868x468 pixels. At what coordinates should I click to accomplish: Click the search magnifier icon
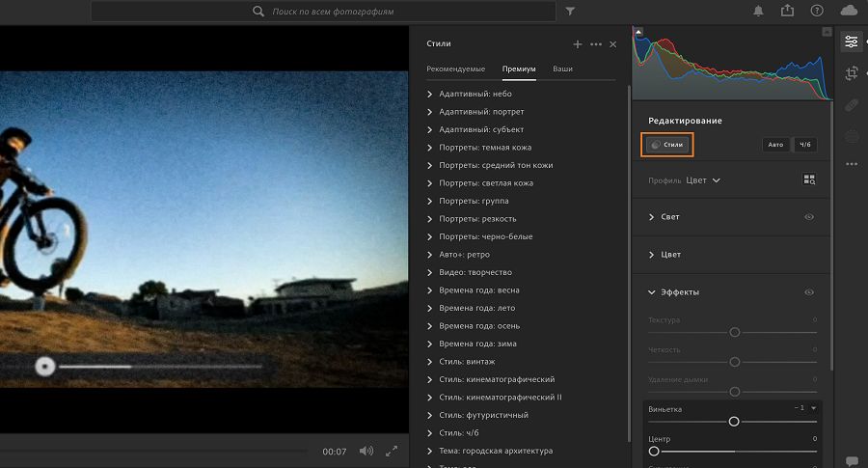pos(258,11)
